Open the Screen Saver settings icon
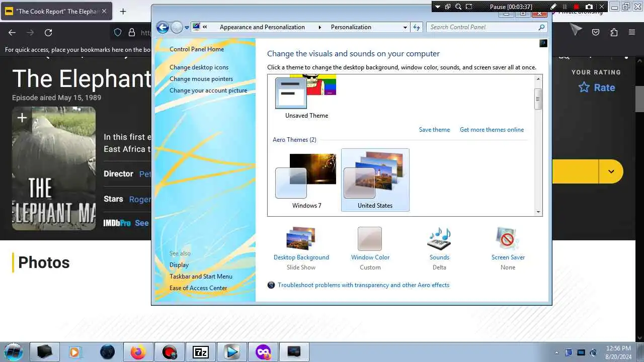The width and height of the screenshot is (644, 362). (x=508, y=238)
